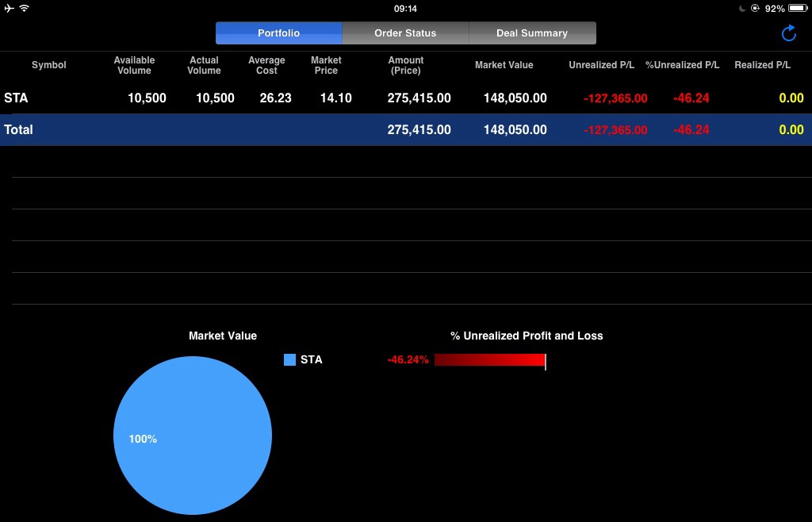Image resolution: width=812 pixels, height=522 pixels.
Task: Tap the Actual Volume column header
Action: tap(204, 65)
